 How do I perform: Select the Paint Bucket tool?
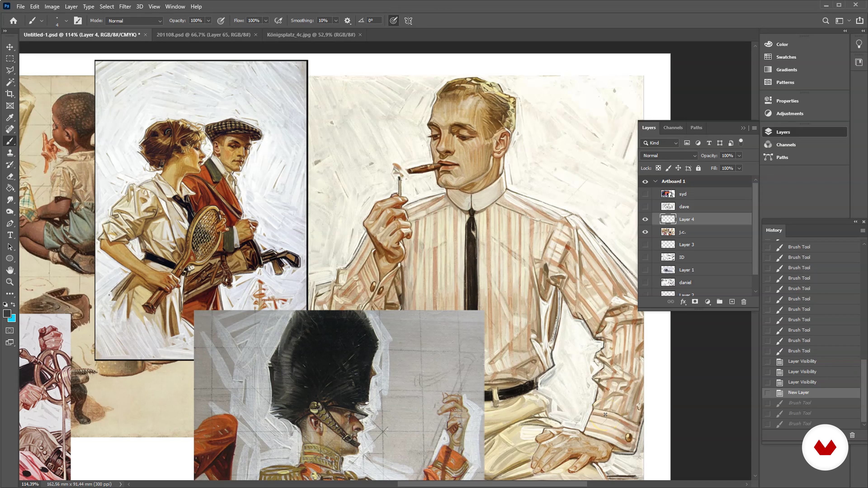(10, 188)
